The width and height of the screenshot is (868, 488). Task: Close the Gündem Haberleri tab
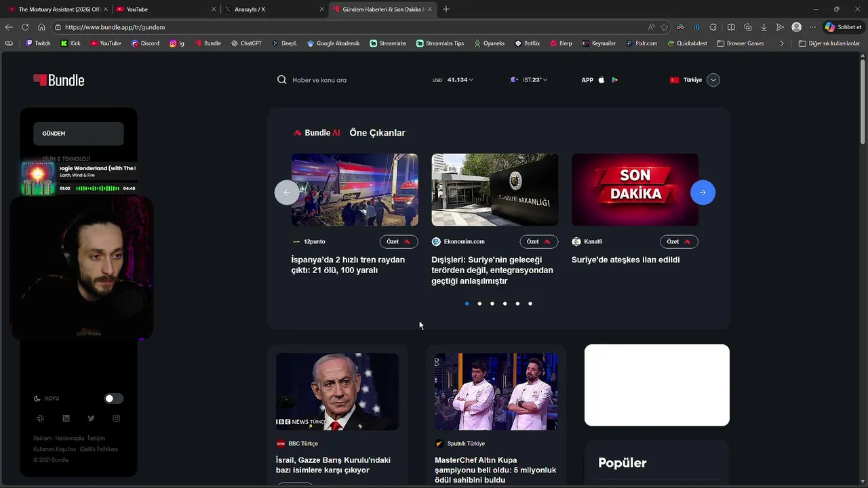click(429, 9)
